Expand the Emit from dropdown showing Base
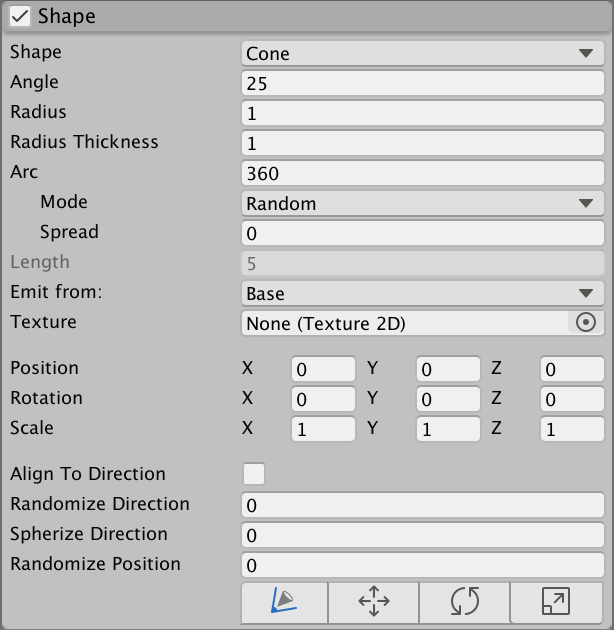 [x=422, y=293]
